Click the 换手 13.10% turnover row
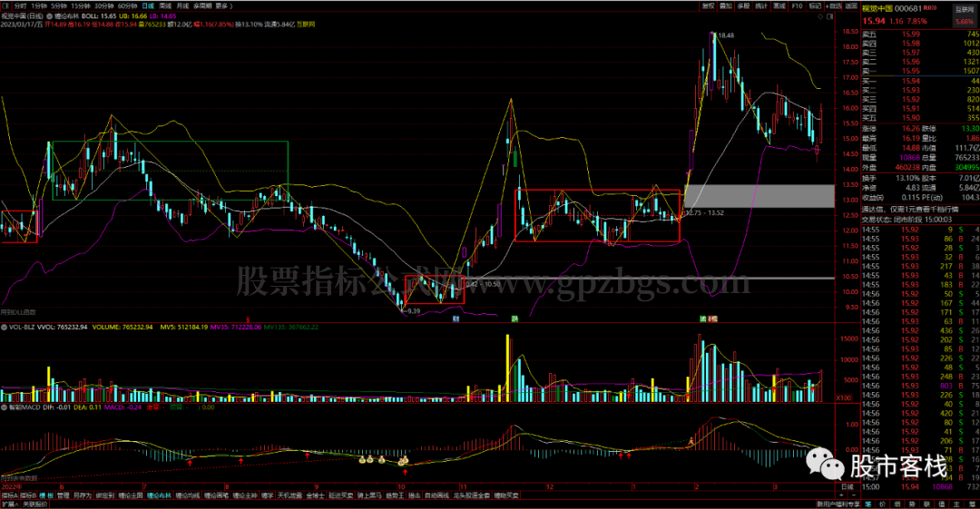The image size is (980, 510). pos(892,178)
